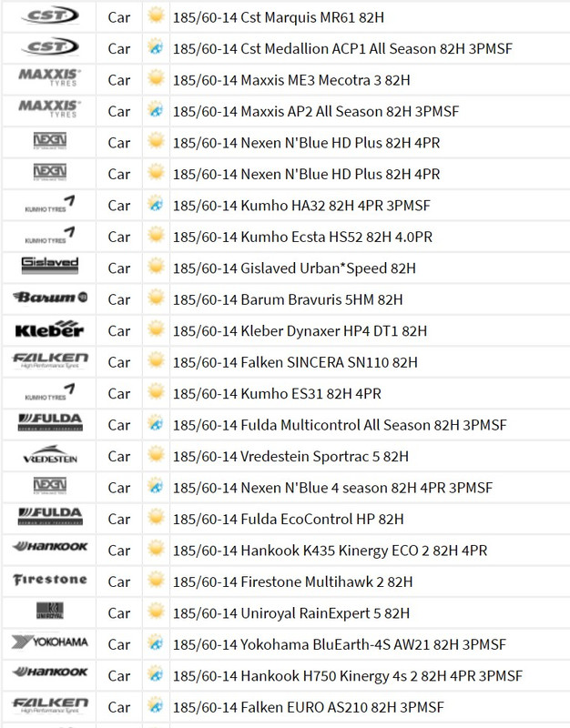Click all-season icon in Cst Medallion row
The image size is (570, 728).
pyautogui.click(x=156, y=47)
